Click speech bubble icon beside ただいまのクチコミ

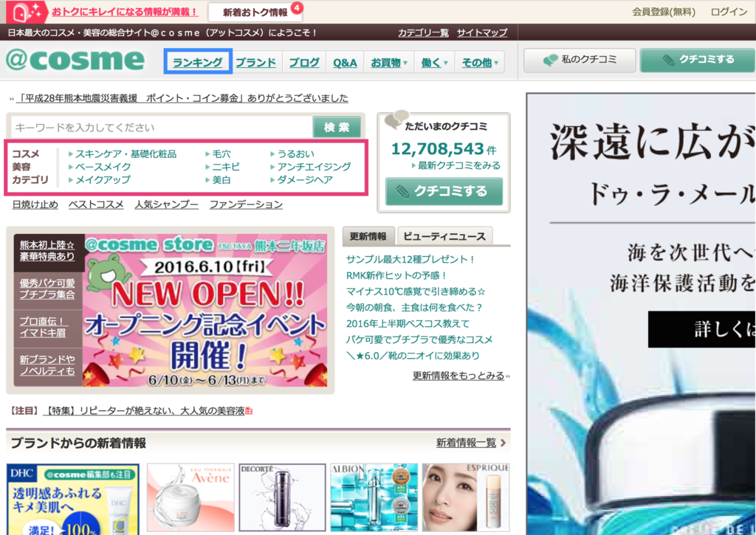click(x=396, y=119)
